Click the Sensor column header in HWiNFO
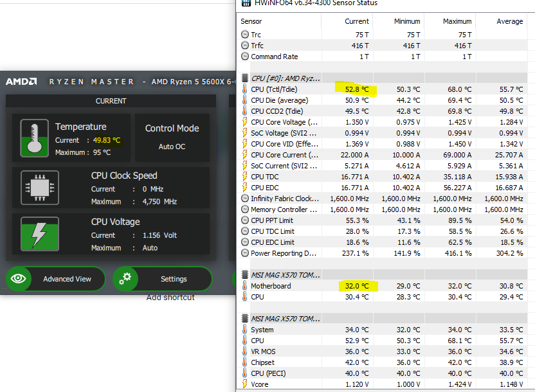The image size is (535, 392). (251, 21)
